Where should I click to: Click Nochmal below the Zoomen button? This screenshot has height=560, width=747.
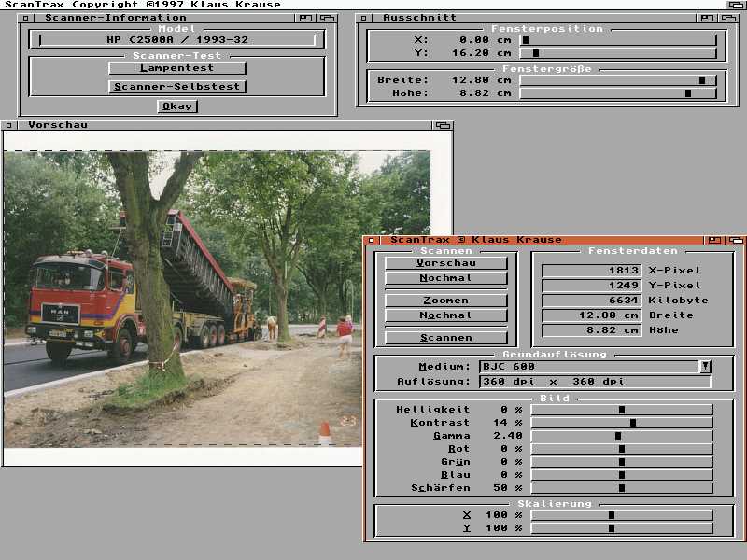(x=446, y=315)
